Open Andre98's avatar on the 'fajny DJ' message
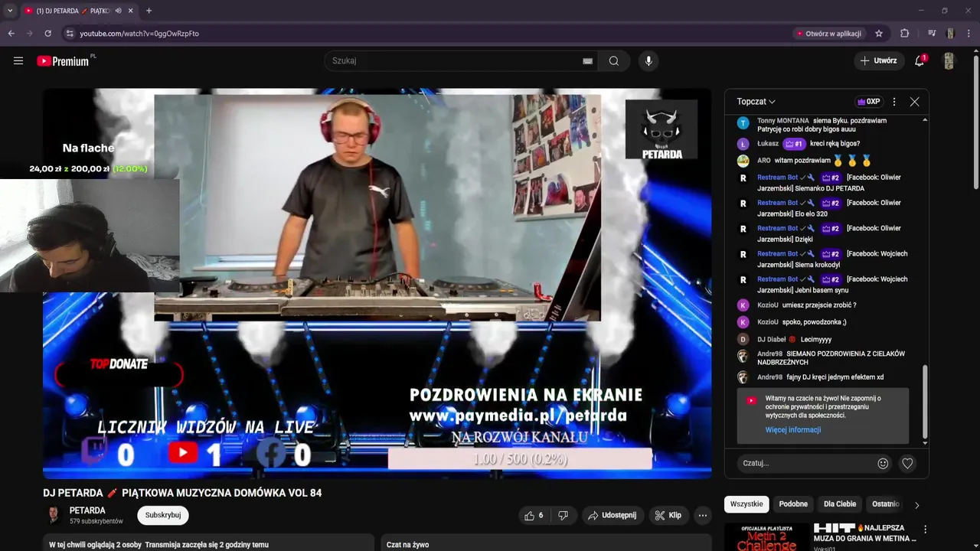The height and width of the screenshot is (551, 980). coord(743,377)
